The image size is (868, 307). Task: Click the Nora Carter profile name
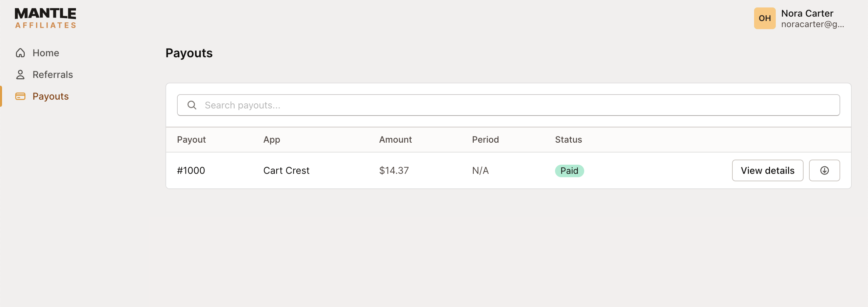[807, 14]
